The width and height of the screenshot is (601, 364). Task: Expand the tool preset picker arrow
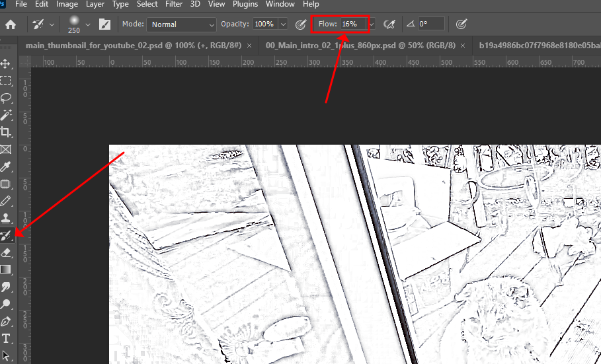click(x=52, y=25)
